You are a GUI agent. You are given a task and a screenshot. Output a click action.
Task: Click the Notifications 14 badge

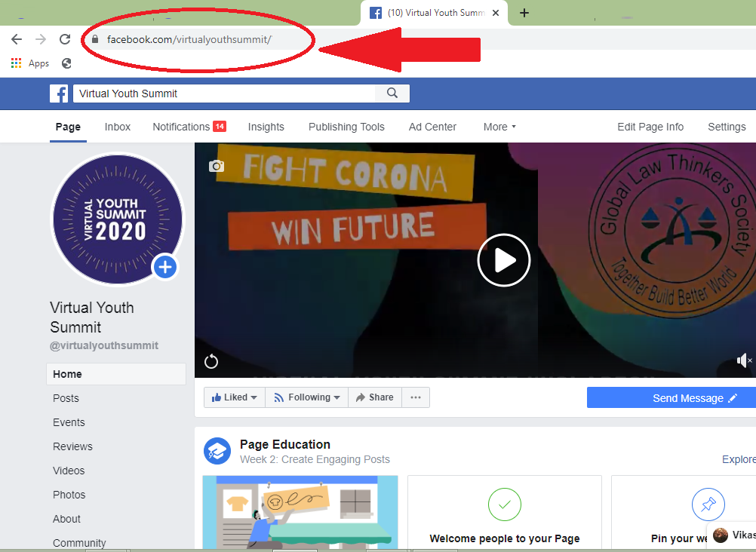coord(220,126)
